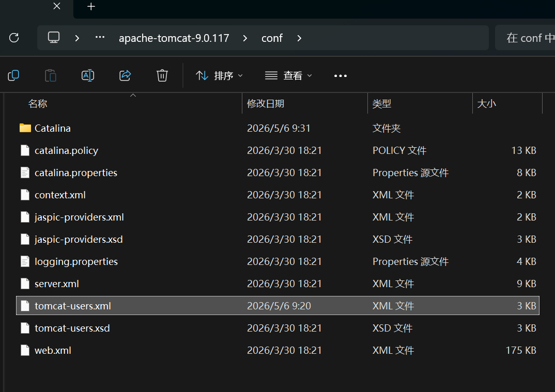Click the Copy toolbar icon
This screenshot has height=392, width=555.
pos(13,75)
